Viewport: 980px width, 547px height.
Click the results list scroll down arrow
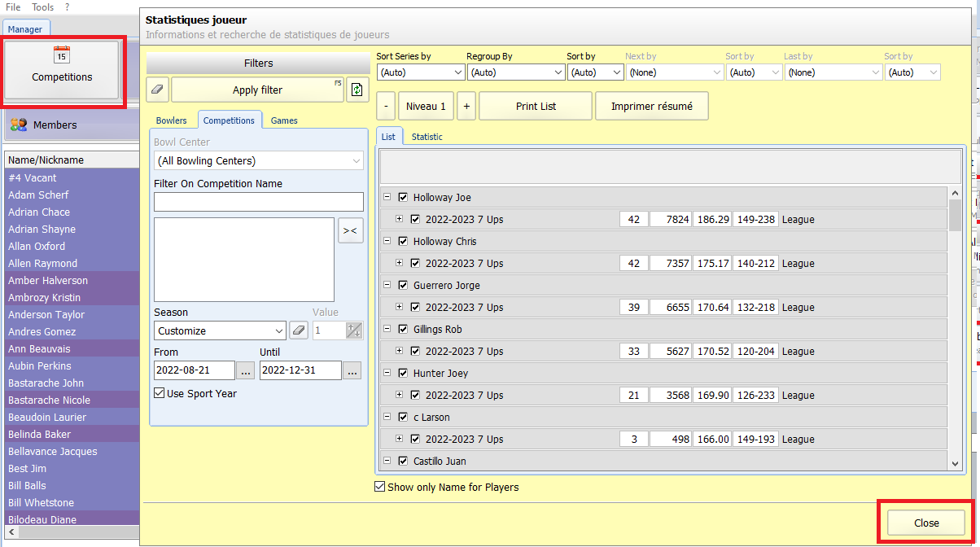click(955, 463)
